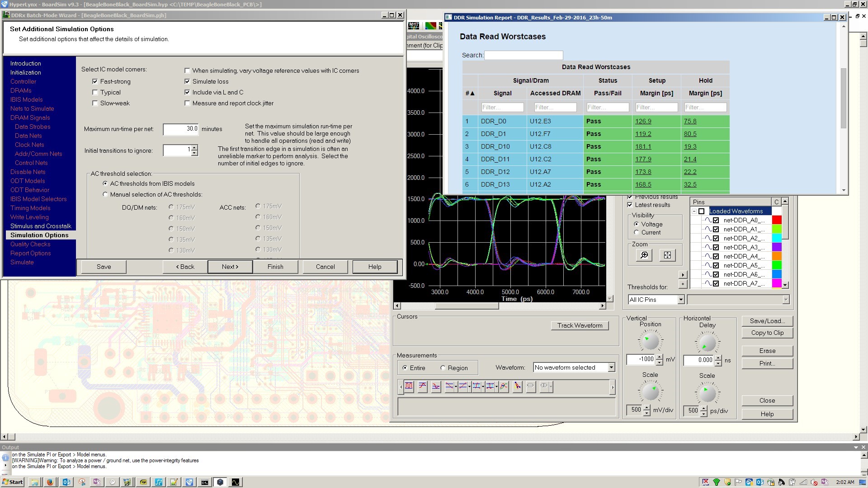Click the undershoot measurement icon

pyautogui.click(x=436, y=386)
